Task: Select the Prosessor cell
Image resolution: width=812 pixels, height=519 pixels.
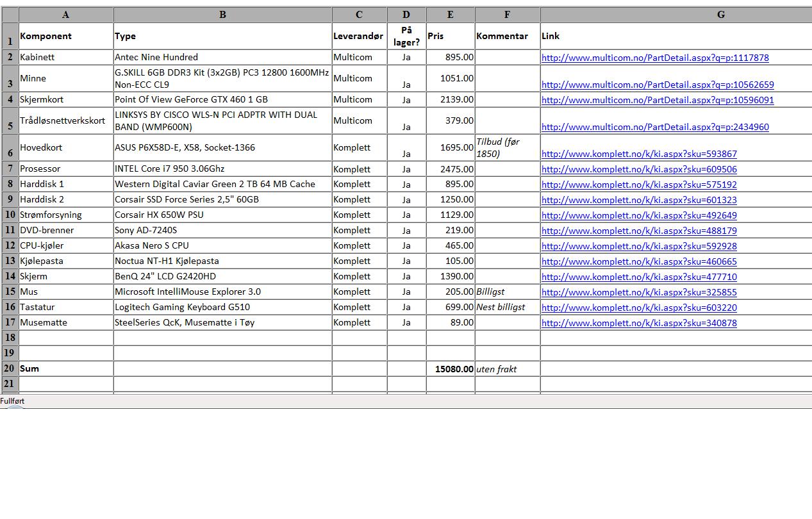Action: tap(66, 169)
